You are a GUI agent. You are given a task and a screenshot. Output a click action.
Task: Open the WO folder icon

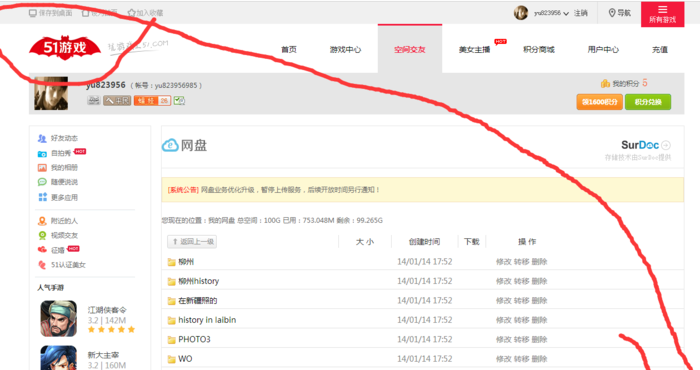pyautogui.click(x=171, y=359)
